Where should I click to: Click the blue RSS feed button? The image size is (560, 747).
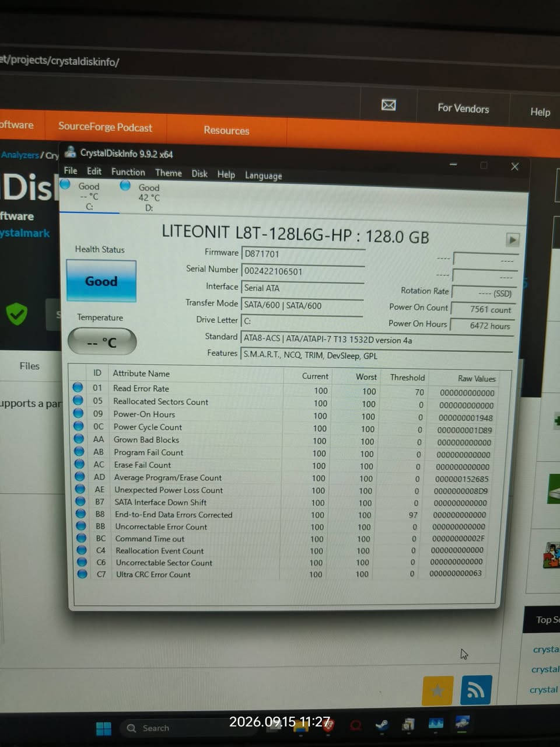[477, 690]
